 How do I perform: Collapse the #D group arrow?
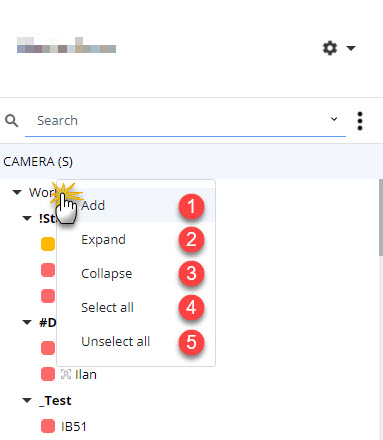[x=27, y=322]
